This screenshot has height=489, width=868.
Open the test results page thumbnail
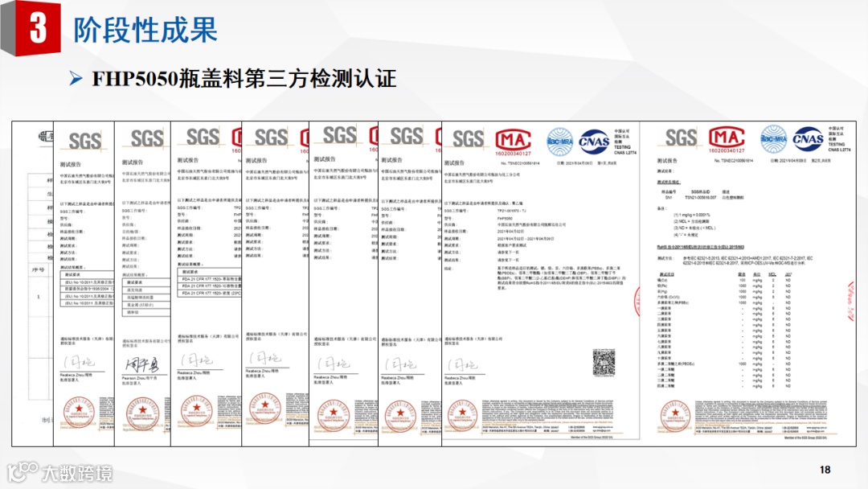click(747, 284)
